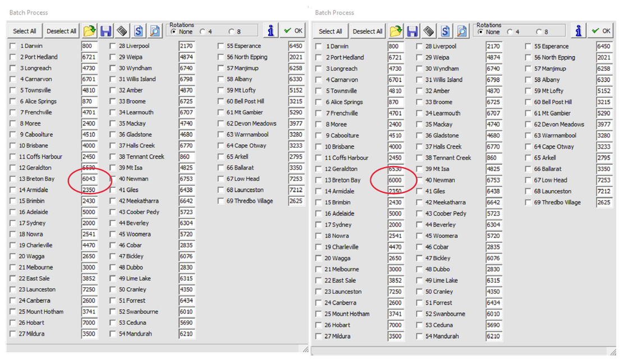Open info icon in the right dialog

click(x=578, y=31)
